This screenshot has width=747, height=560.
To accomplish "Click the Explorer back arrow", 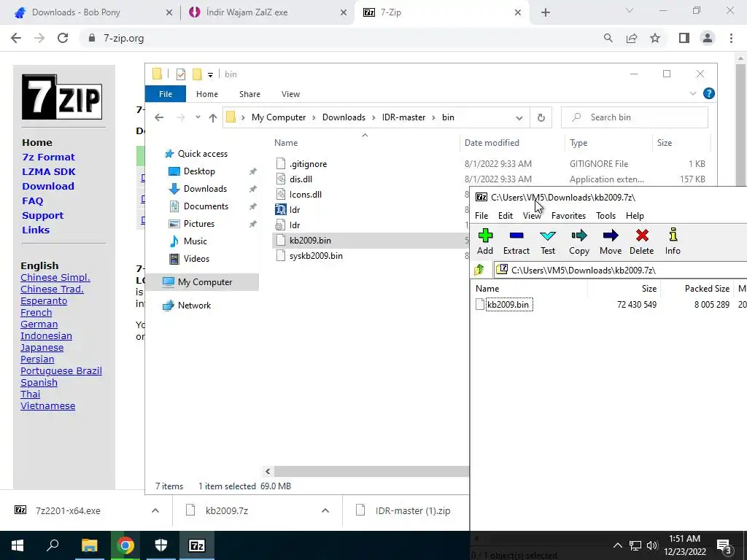I will (159, 117).
